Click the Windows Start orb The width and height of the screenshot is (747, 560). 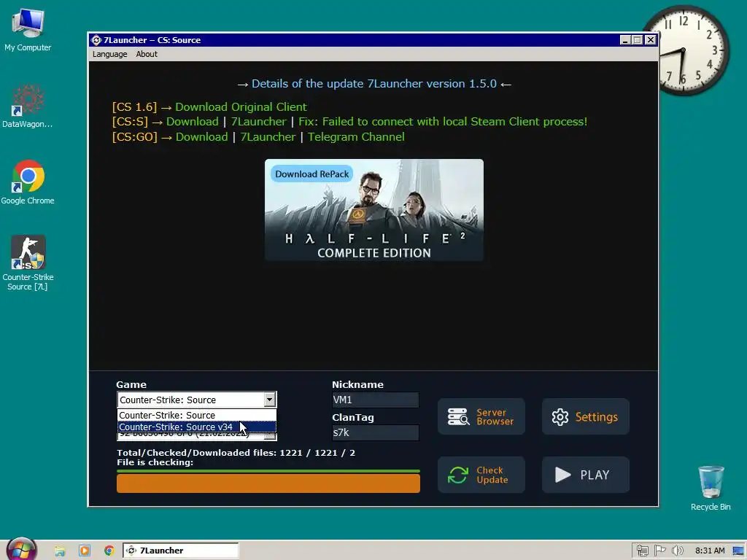tap(21, 550)
